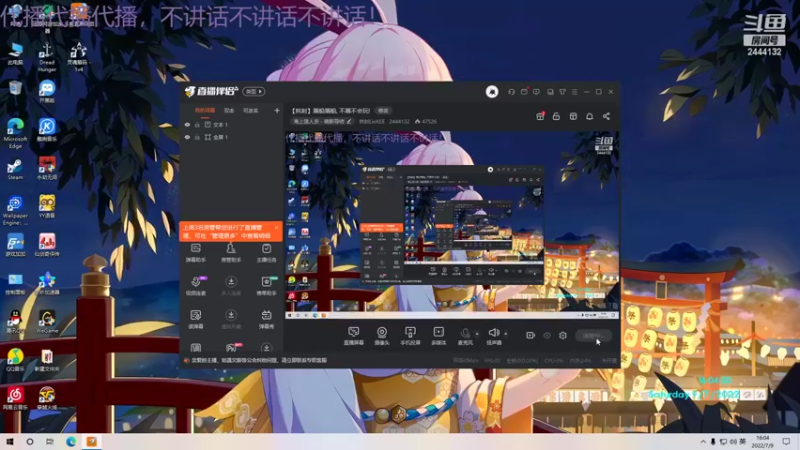Click the funnel-shaped icon in the title bar
This screenshot has height=450, width=800.
(x=562, y=92)
